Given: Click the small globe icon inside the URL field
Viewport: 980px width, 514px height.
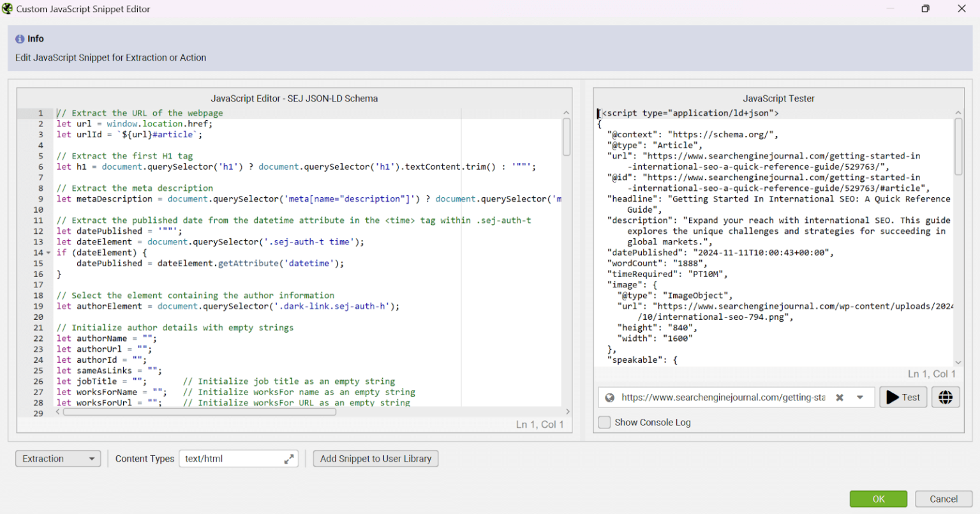Looking at the screenshot, I should pos(610,397).
